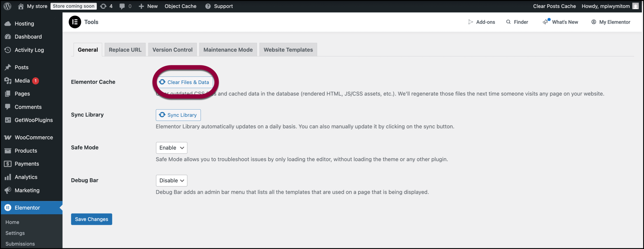Image resolution: width=644 pixels, height=249 pixels.
Task: Open Object Cache in admin bar
Action: coord(180,6)
